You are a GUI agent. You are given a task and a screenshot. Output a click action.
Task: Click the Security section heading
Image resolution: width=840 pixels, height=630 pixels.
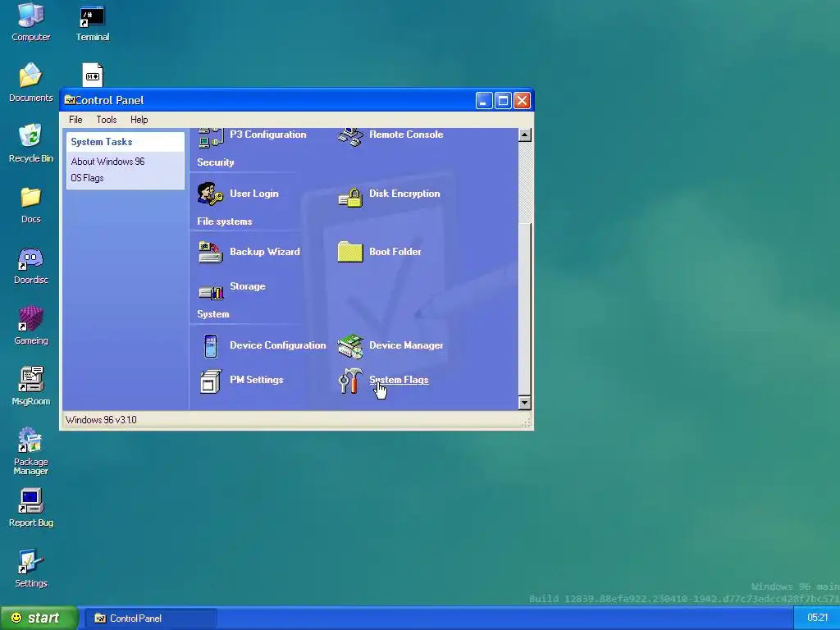click(216, 162)
